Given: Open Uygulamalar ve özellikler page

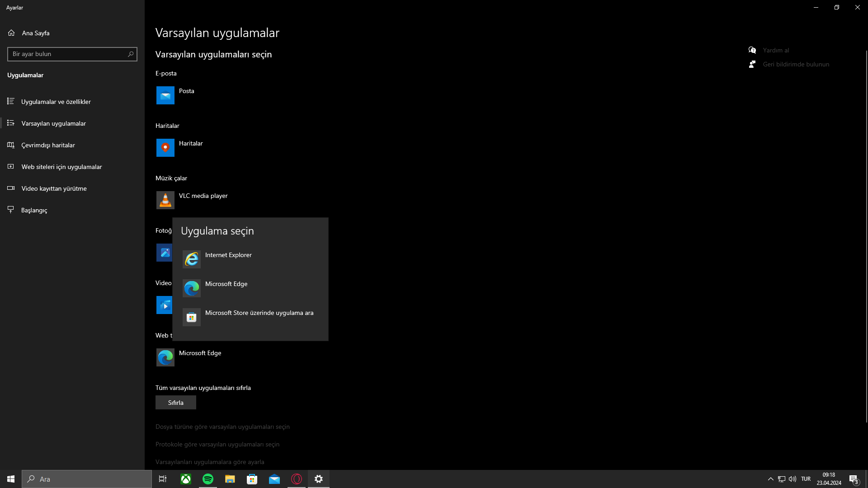Looking at the screenshot, I should pyautogui.click(x=56, y=102).
